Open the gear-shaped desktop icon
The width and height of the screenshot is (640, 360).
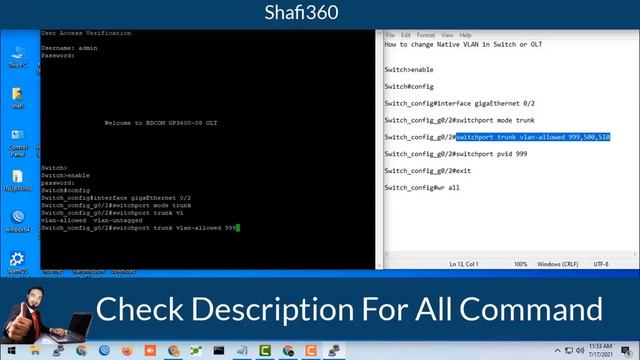[18, 262]
